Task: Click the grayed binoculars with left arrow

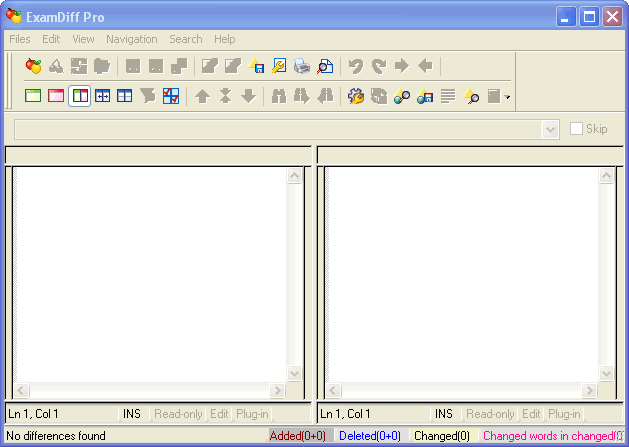Action: pos(325,96)
